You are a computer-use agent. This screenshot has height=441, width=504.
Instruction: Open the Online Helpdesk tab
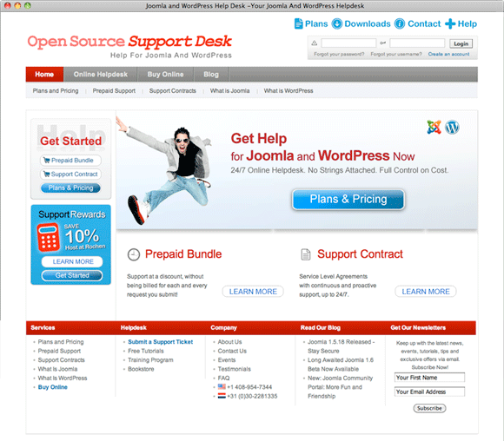[100, 74]
